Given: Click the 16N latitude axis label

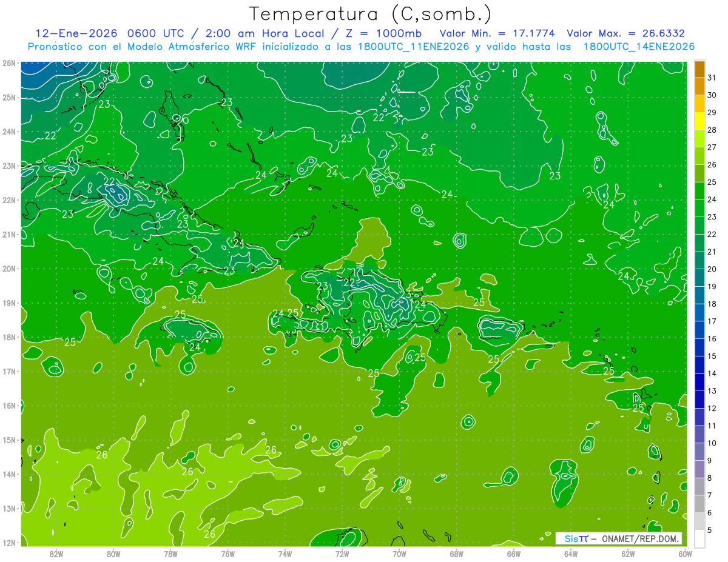Looking at the screenshot, I should click(8, 406).
